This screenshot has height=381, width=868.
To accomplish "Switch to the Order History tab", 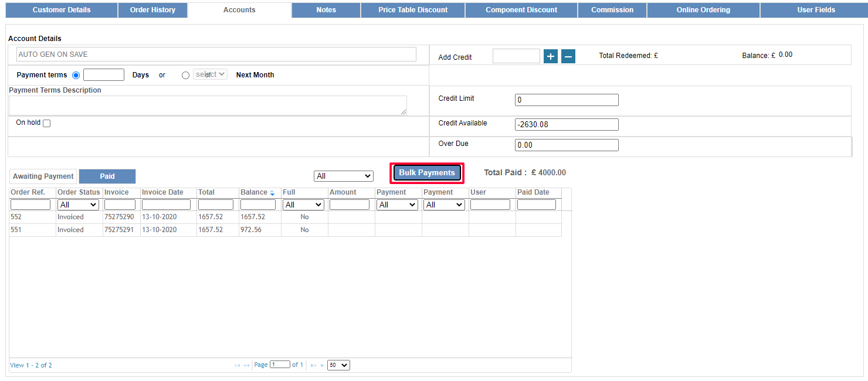I will [152, 9].
